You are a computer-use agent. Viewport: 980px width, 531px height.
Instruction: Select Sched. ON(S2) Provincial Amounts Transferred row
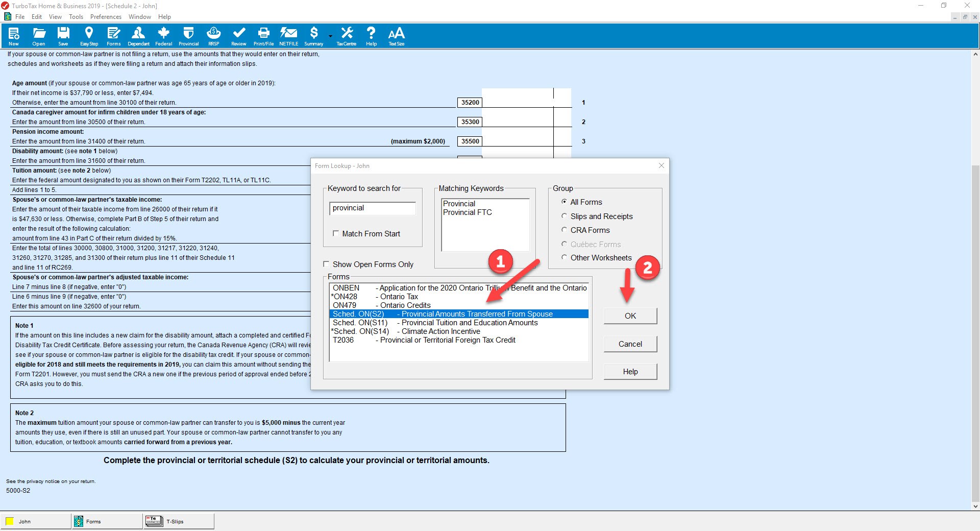pyautogui.click(x=459, y=314)
